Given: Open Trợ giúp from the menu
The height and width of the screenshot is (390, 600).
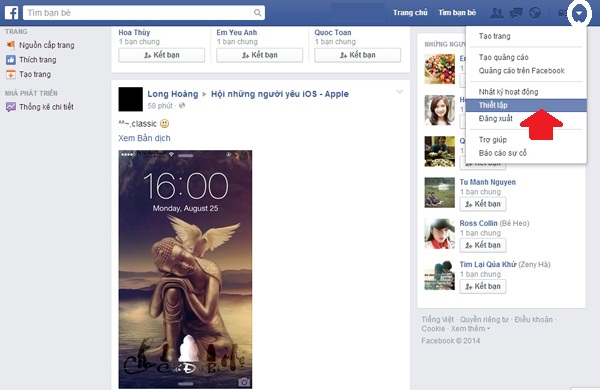Looking at the screenshot, I should click(493, 140).
